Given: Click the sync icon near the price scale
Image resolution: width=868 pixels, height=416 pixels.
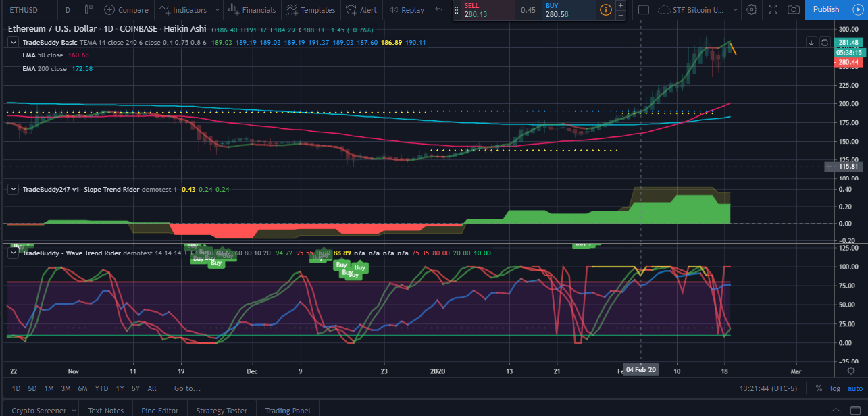Looking at the screenshot, I should [825, 42].
